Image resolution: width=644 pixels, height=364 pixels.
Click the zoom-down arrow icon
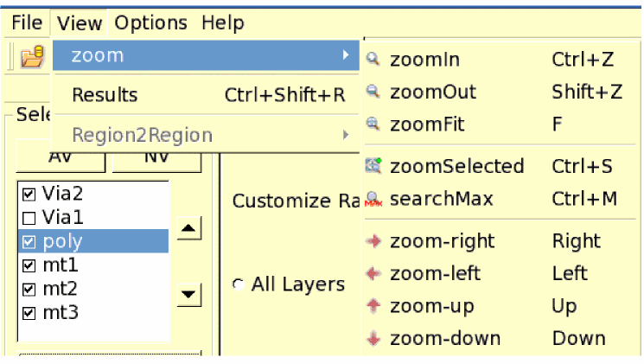(373, 339)
